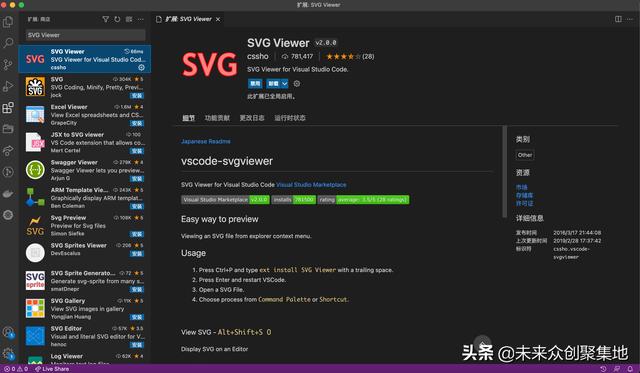Screen dimensions: 640x373
Task: Click the SVG Viewer search input field
Action: 86,35
